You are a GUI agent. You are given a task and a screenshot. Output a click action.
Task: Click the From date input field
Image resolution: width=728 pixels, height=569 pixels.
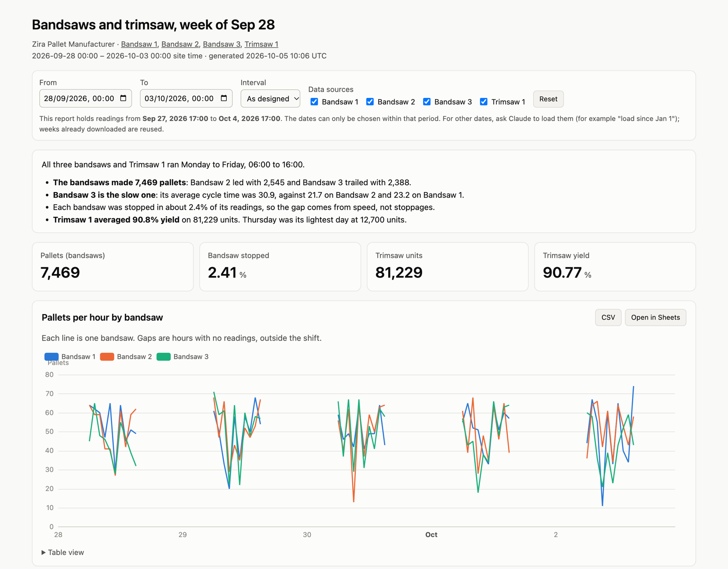(86, 98)
